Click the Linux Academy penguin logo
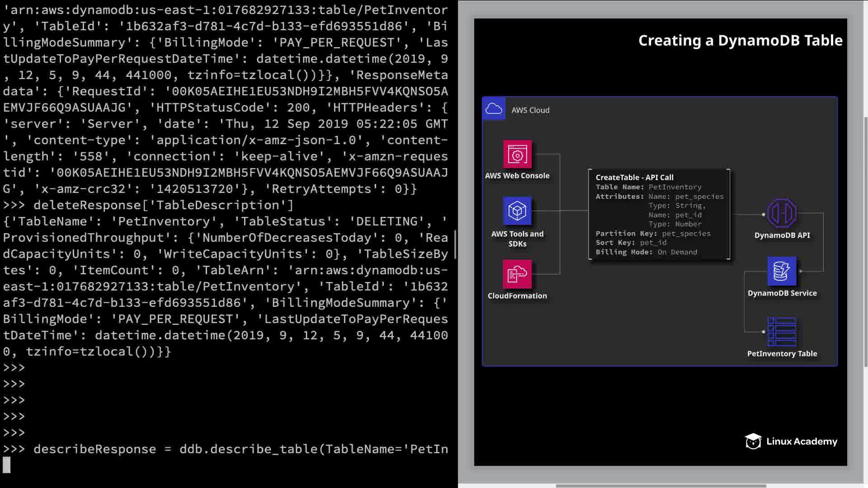The height and width of the screenshot is (488, 868). pos(753,441)
